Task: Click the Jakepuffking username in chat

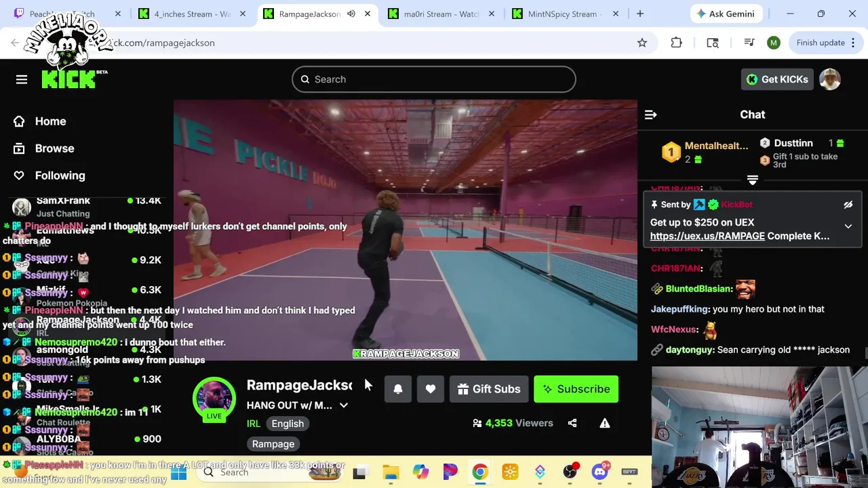Action: (679, 309)
